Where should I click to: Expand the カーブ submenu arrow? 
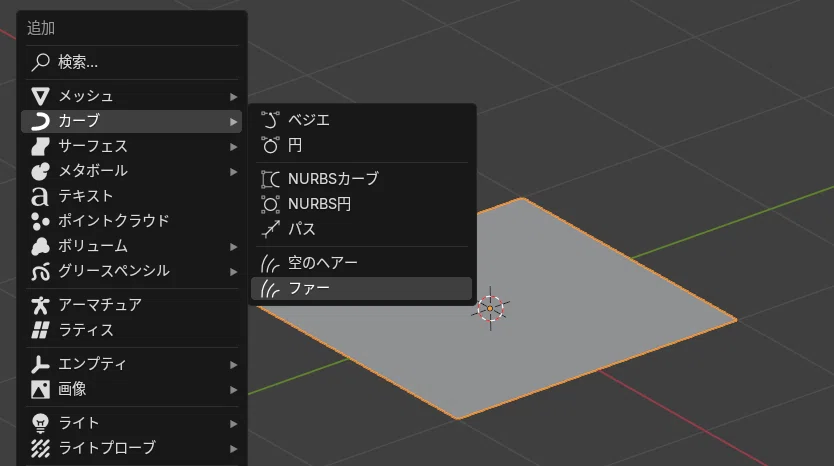[x=233, y=122]
